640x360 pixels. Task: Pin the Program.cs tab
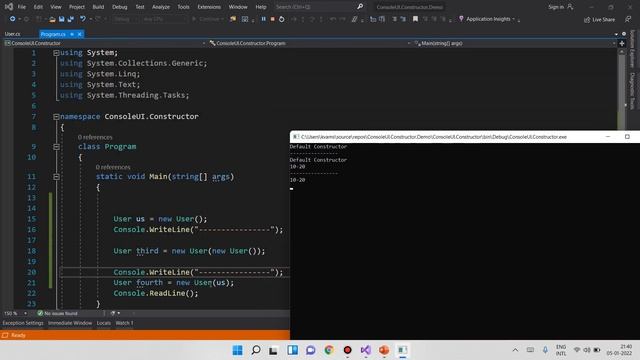pyautogui.click(x=72, y=34)
